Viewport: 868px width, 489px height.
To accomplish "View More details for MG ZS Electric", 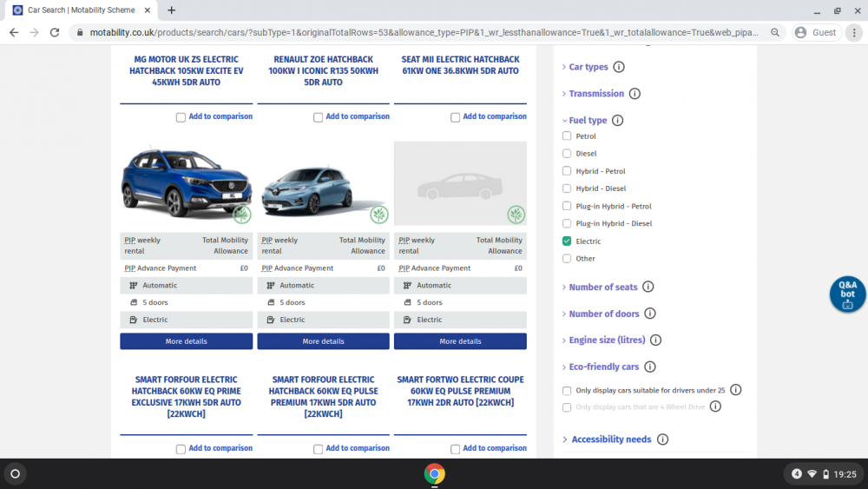I will [186, 341].
